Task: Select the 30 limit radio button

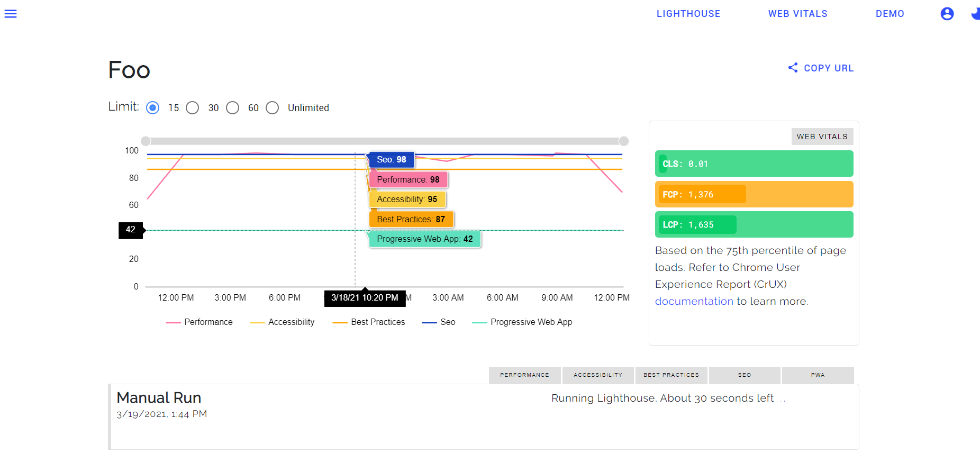Action: click(193, 108)
